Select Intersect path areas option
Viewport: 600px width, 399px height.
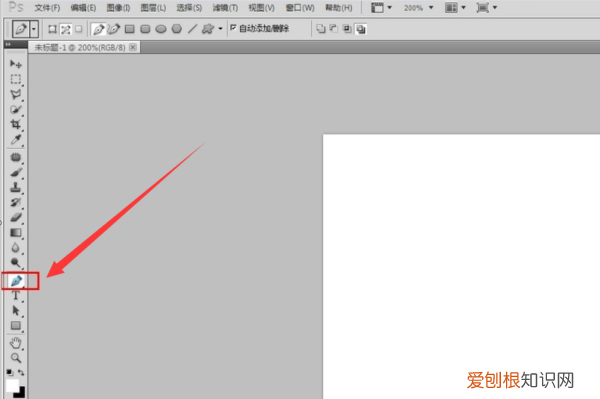point(347,29)
